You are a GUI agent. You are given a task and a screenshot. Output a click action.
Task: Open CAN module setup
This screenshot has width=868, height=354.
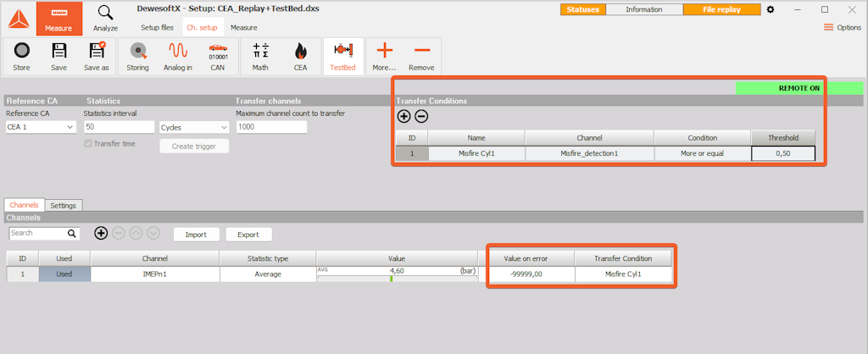tap(218, 57)
